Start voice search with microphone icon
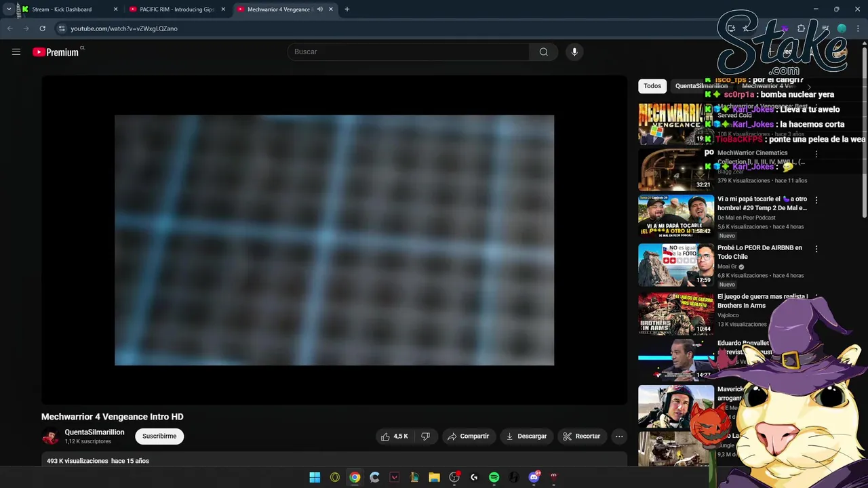This screenshot has width=868, height=488. (574, 52)
